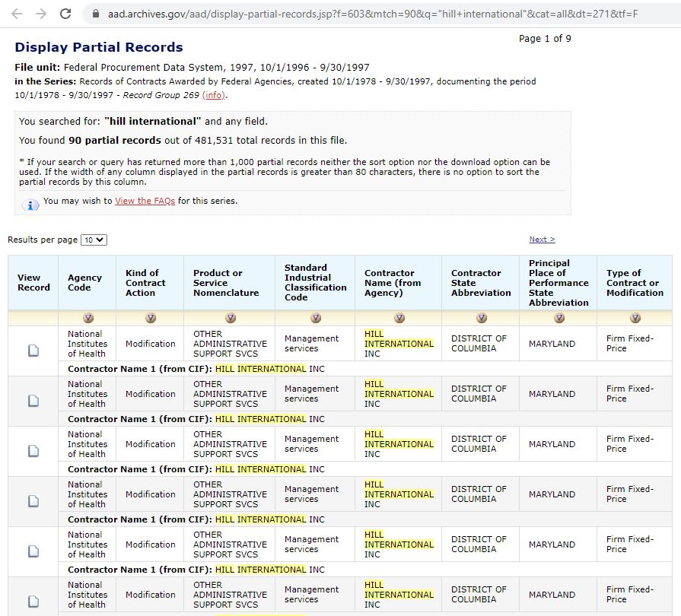
Task: Open the third record's View Record document icon
Action: pos(33,451)
